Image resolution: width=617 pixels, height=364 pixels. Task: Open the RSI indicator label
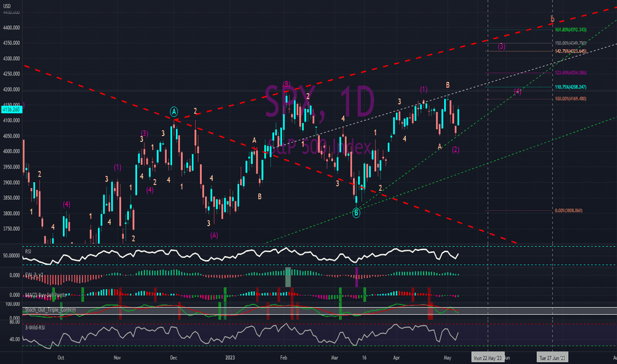pos(28,251)
